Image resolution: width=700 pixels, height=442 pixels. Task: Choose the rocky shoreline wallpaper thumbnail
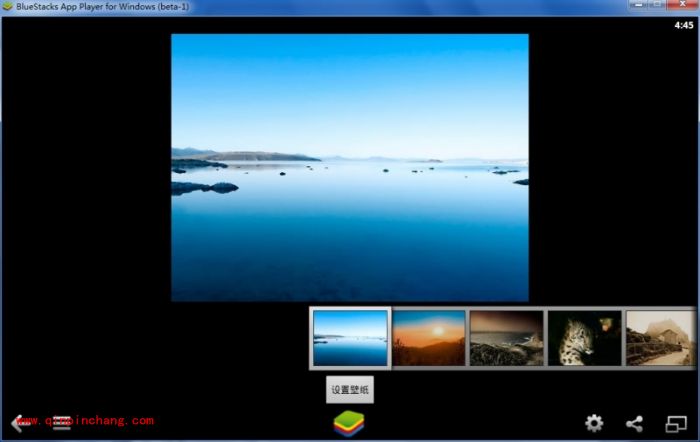point(506,338)
